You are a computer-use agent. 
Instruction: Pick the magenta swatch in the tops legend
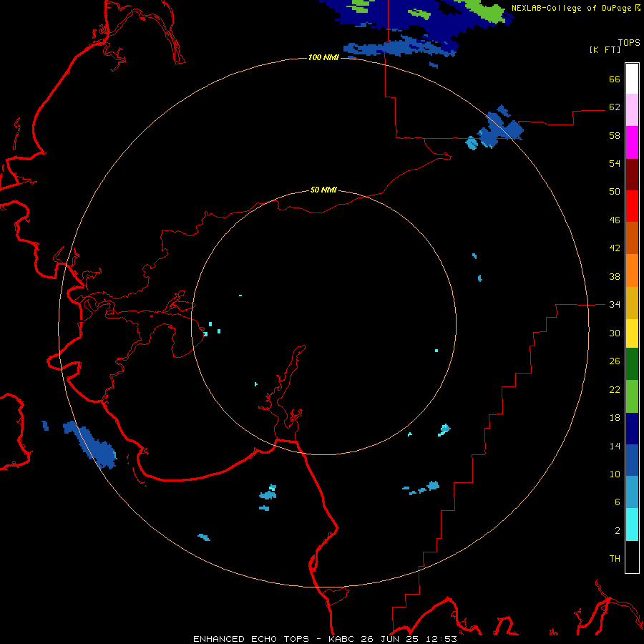pos(632,142)
